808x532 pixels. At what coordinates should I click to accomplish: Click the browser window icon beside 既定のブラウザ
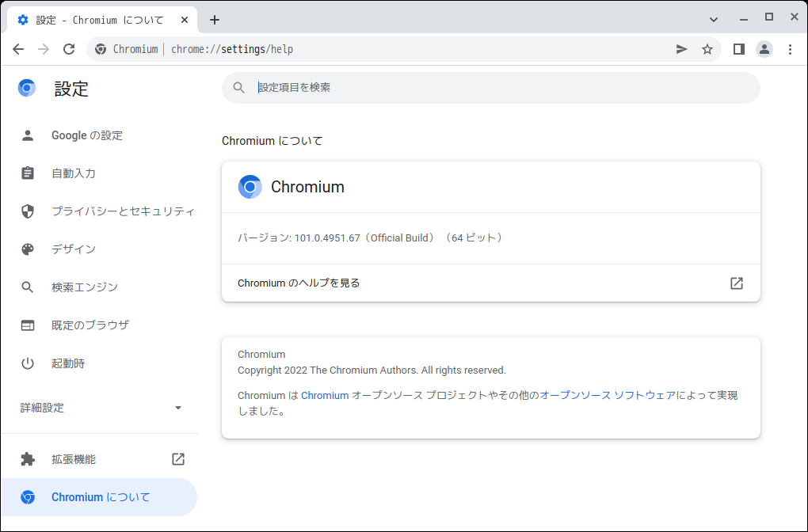28,325
